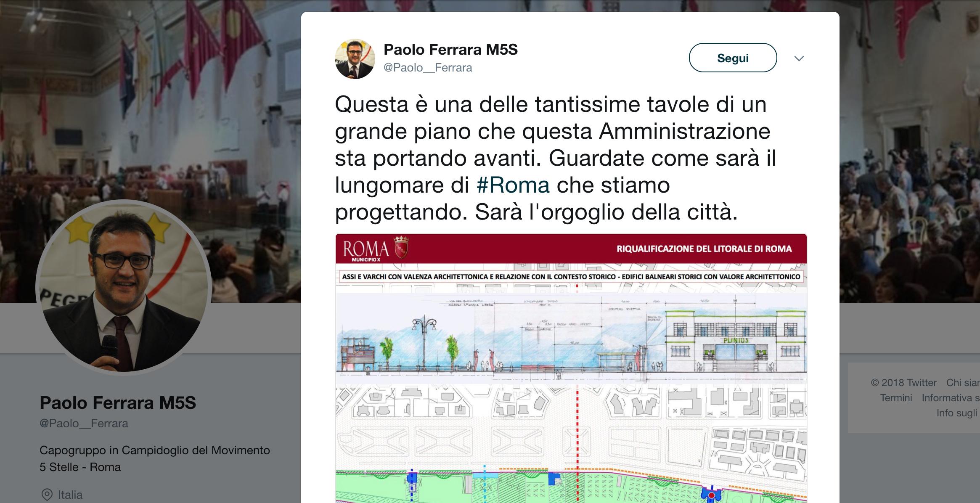Open sidebar profile name Paolo Ferrara M5S
The width and height of the screenshot is (980, 503).
coord(118,403)
